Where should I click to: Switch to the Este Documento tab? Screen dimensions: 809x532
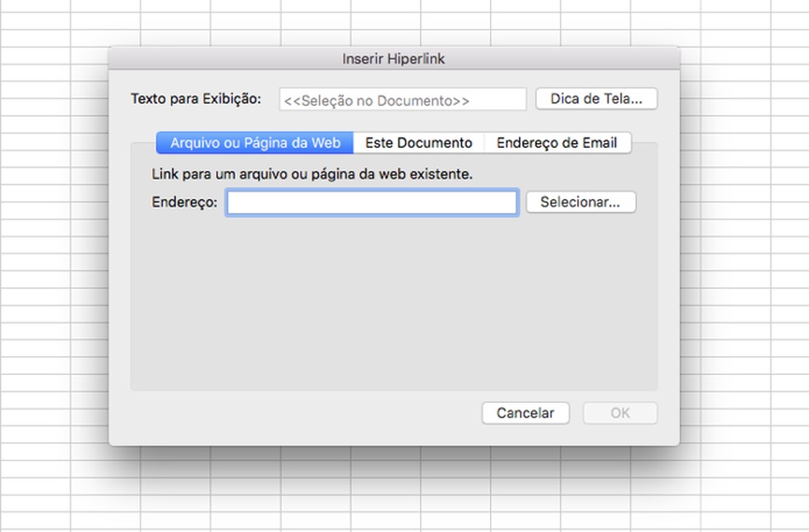[x=418, y=143]
